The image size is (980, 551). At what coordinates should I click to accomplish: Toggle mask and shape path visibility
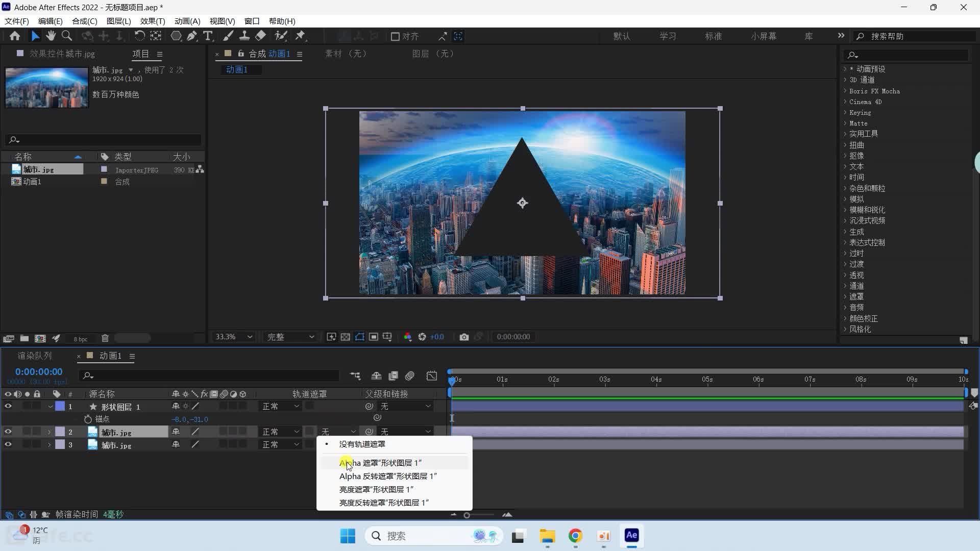[x=360, y=337]
